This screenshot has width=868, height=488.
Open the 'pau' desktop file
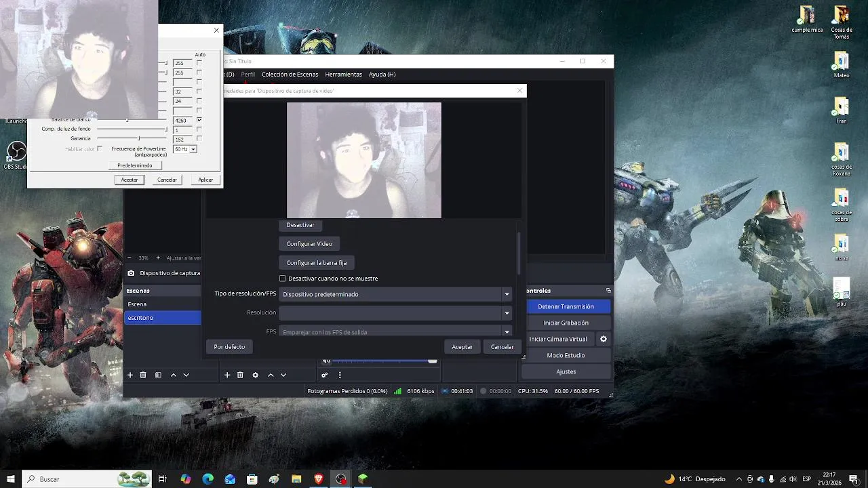[842, 291]
